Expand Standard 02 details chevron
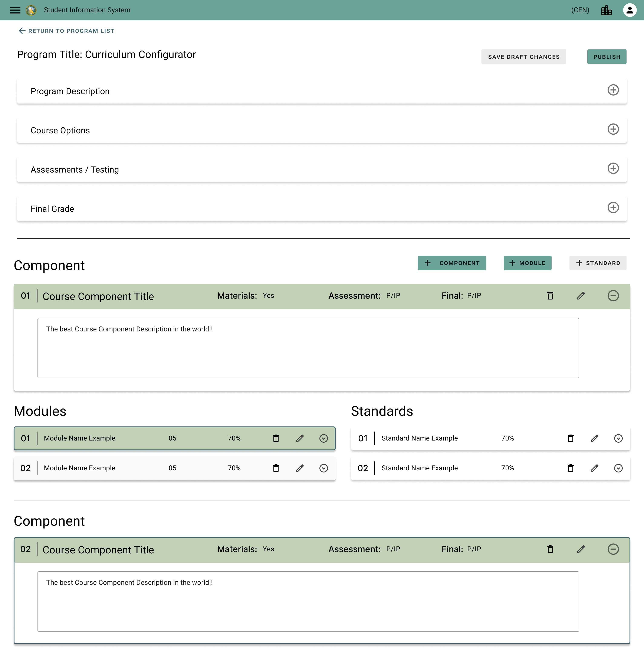This screenshot has width=644, height=668. point(618,468)
